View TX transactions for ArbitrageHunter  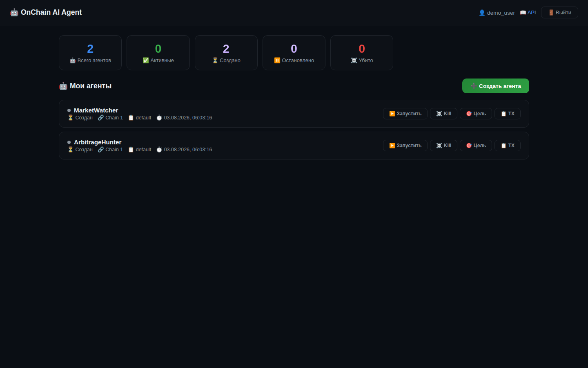[x=508, y=146]
